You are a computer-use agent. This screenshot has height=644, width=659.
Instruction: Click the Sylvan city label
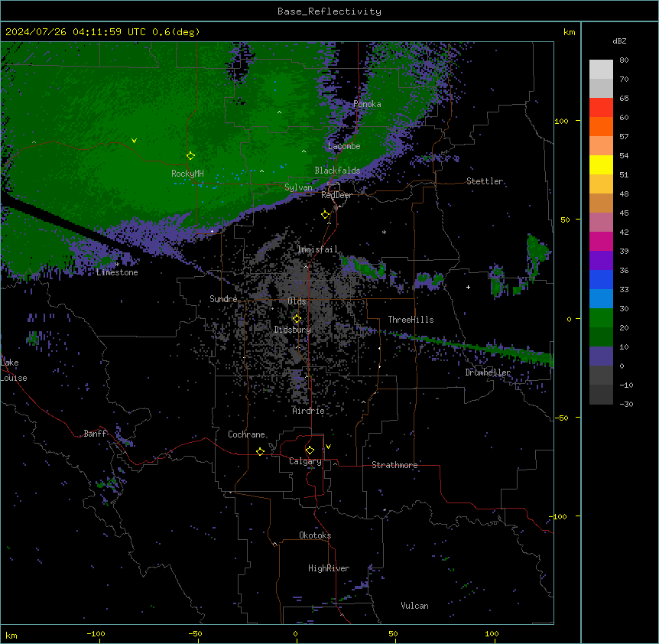point(298,187)
